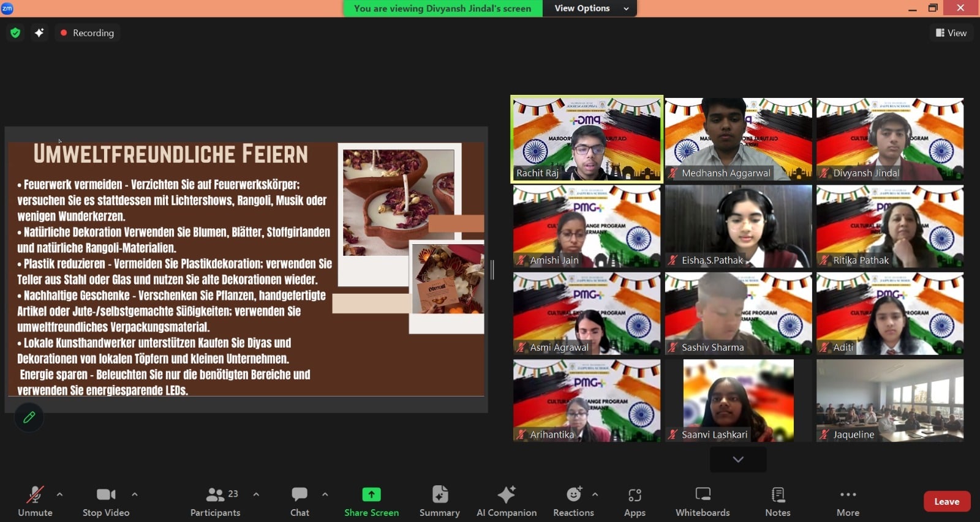980x522 pixels.
Task: Open Whiteboards from the toolbar
Action: pos(703,501)
